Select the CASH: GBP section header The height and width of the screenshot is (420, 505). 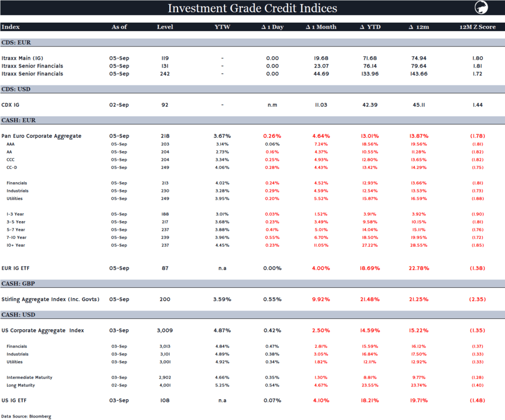(18, 284)
